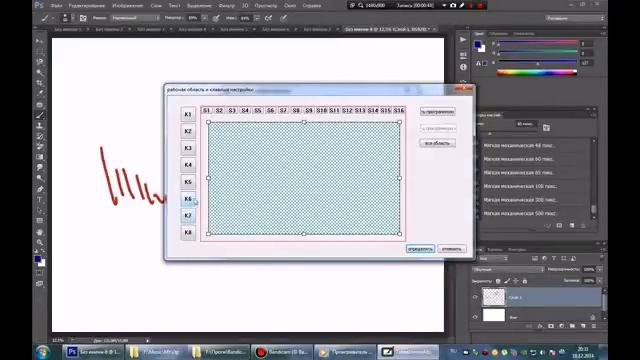Open the brush panel toggle in options bar
Viewport: 640px width, 360px height.
[83, 18]
